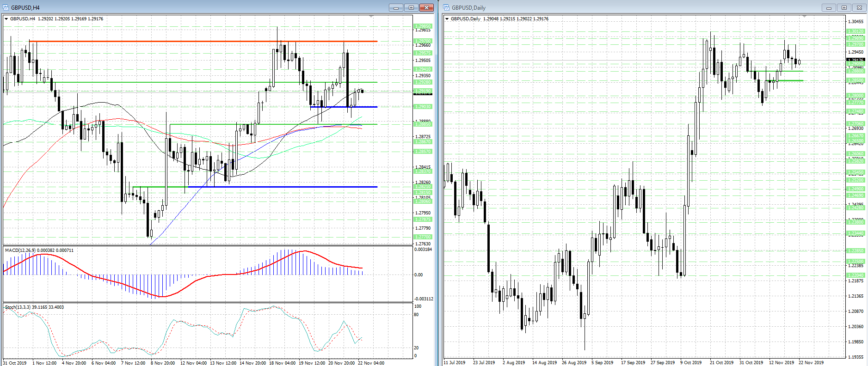Restore the GBPUSD,Daily chart window

coord(844,7)
